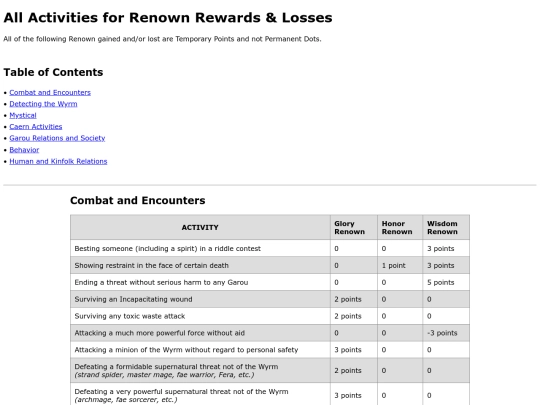
Task: Click the Table of Contents heading
Action: (53, 72)
